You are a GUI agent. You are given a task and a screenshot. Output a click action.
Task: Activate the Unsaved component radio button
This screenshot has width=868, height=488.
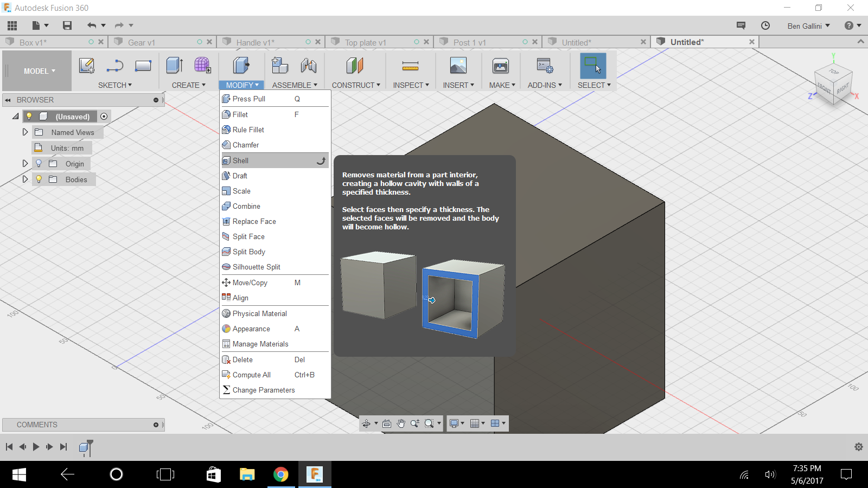tap(104, 116)
